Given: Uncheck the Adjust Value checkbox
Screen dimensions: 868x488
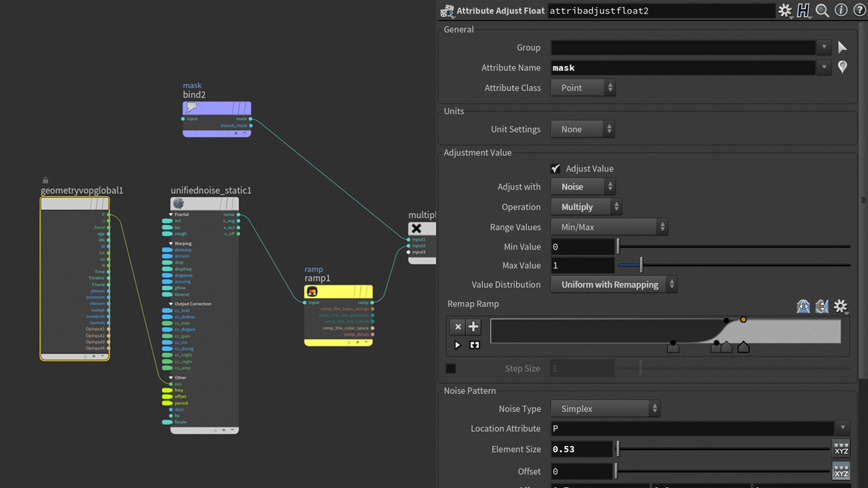Looking at the screenshot, I should pyautogui.click(x=556, y=169).
